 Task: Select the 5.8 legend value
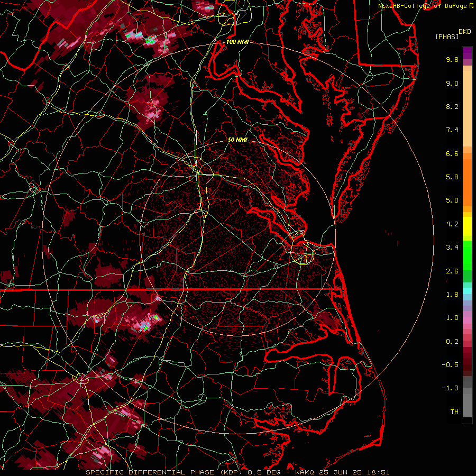click(452, 177)
